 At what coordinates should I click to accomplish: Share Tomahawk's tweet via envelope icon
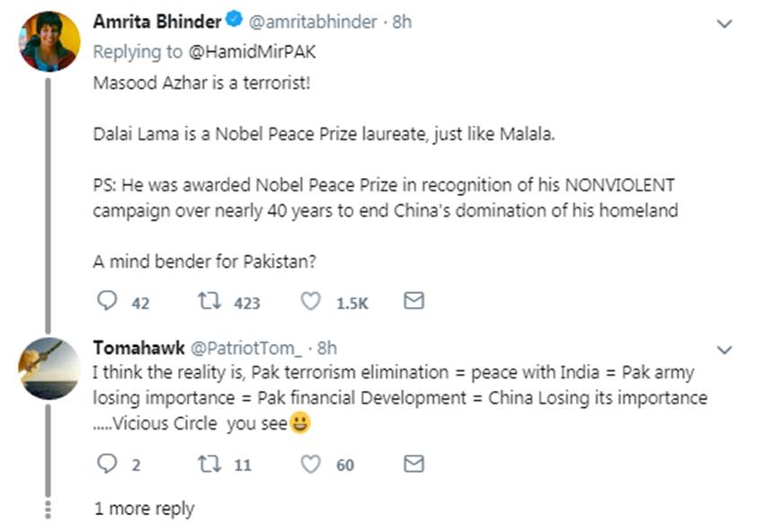click(413, 464)
